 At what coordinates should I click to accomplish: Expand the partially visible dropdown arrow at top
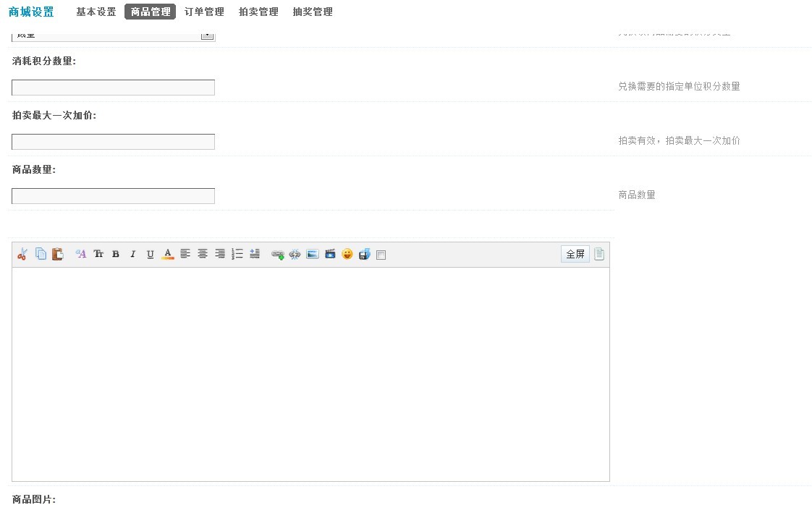[208, 35]
